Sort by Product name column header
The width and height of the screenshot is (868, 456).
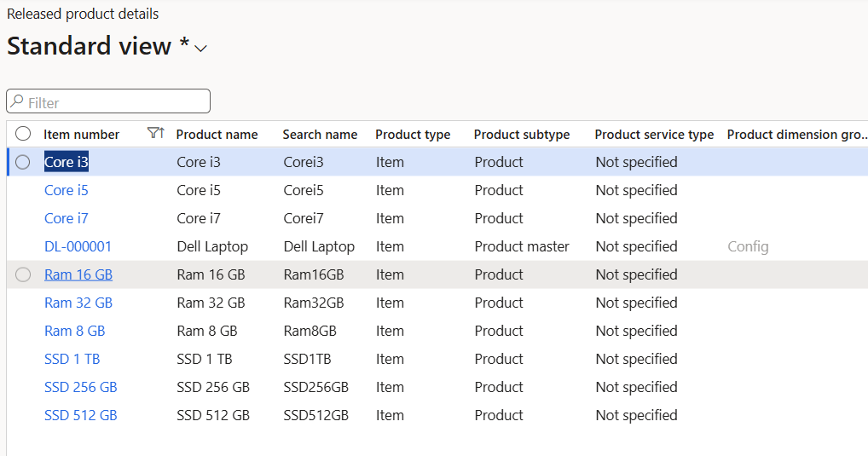[x=217, y=135]
